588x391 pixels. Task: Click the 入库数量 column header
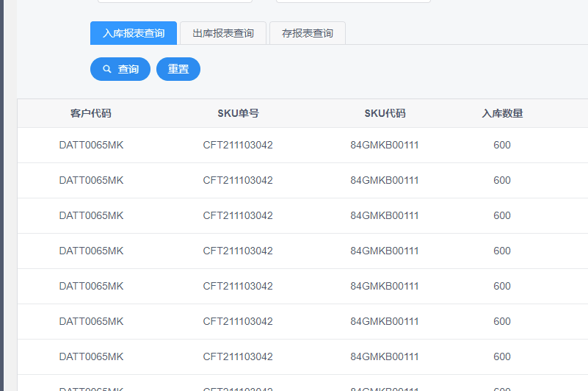502,113
